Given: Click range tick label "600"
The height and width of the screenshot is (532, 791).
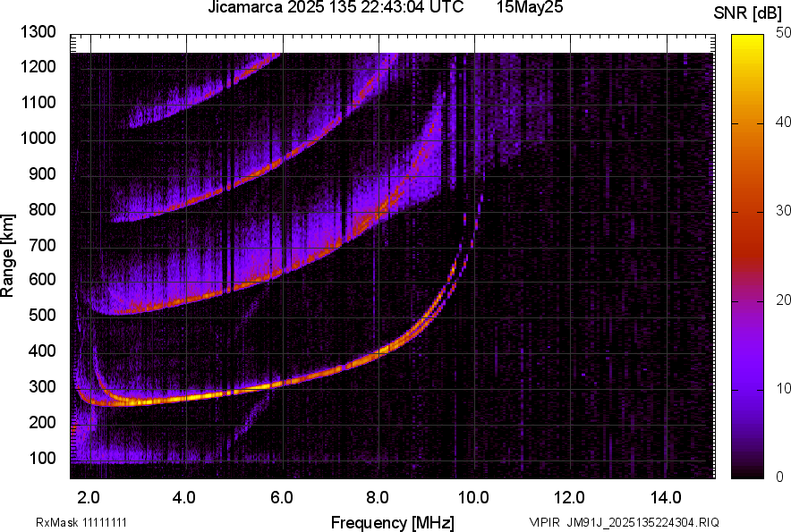Looking at the screenshot, I should pyautogui.click(x=42, y=279).
